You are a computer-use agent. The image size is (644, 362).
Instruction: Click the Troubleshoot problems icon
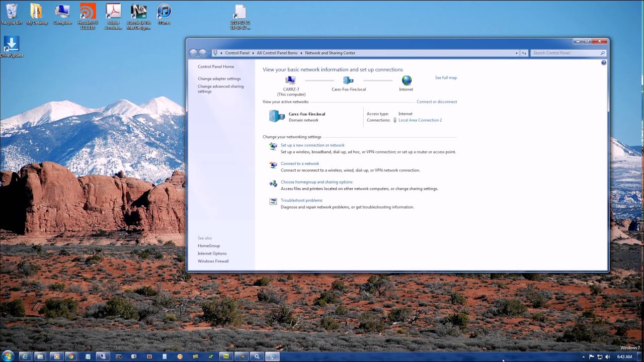tap(273, 202)
